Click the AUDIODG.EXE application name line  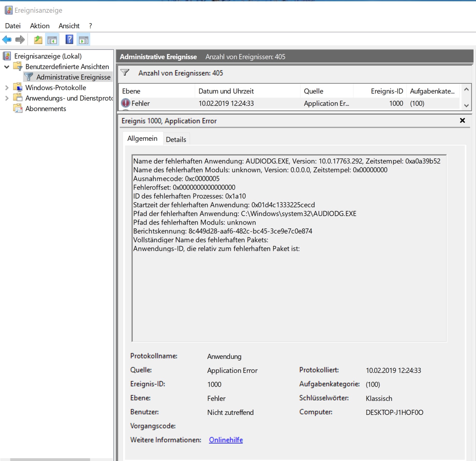click(x=287, y=161)
